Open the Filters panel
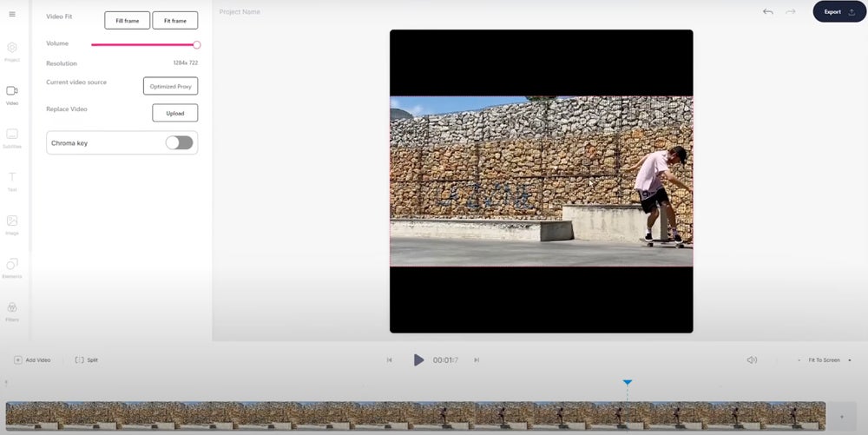This screenshot has width=868, height=435. coord(12,310)
